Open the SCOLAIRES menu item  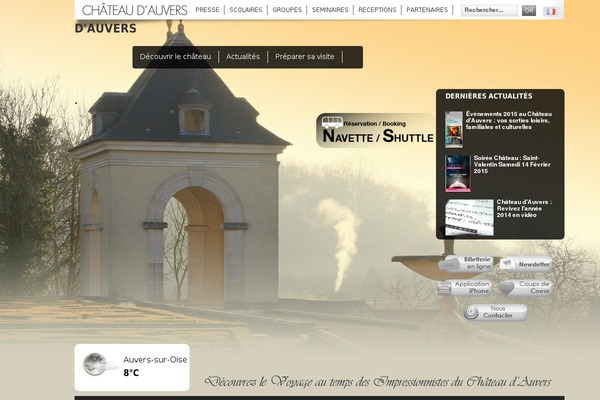tap(246, 10)
